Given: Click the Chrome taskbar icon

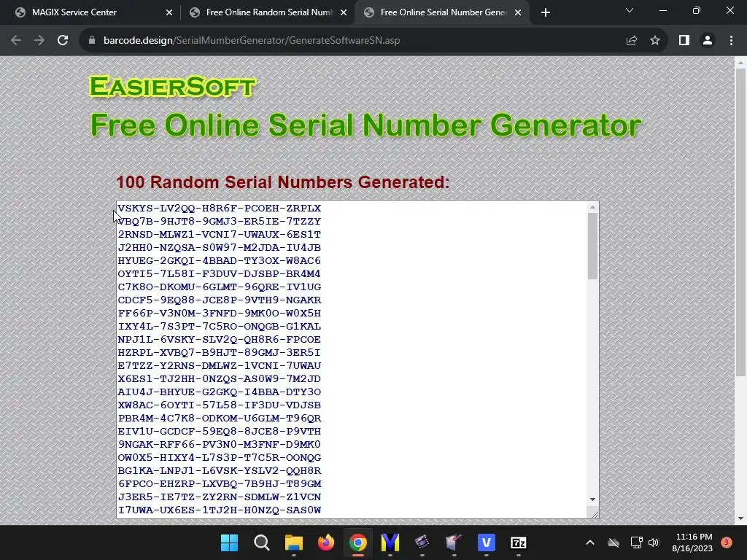Looking at the screenshot, I should (x=357, y=542).
